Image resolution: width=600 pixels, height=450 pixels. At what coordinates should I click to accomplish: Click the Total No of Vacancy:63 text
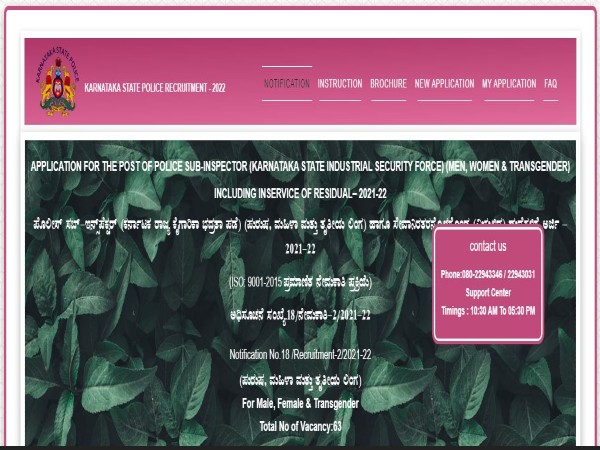coord(300,426)
